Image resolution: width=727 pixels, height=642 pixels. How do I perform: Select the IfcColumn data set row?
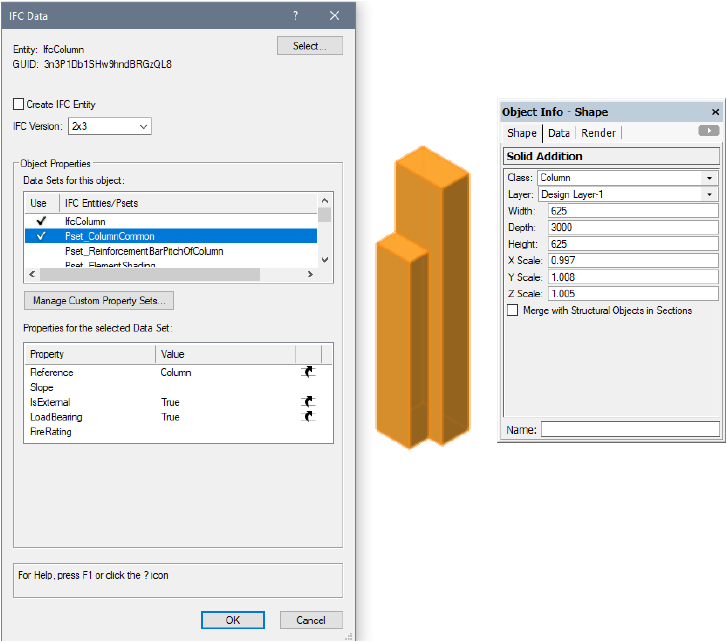(171, 221)
